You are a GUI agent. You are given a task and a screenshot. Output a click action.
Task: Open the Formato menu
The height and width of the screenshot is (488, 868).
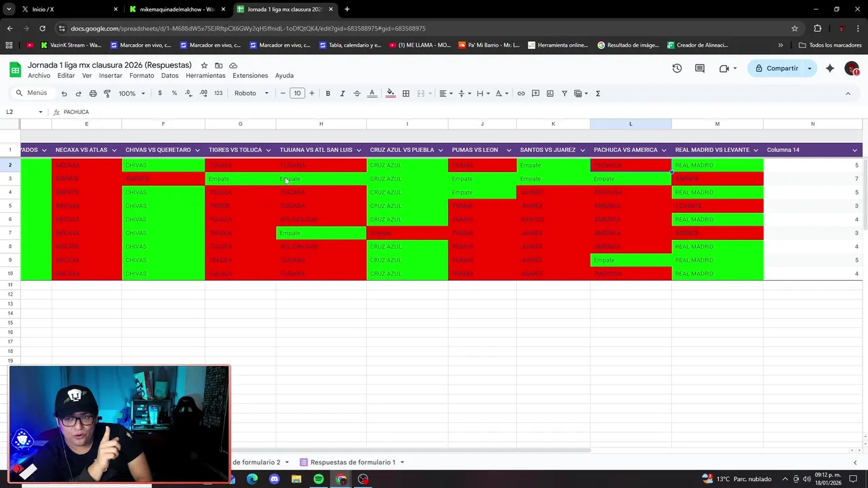(x=142, y=75)
